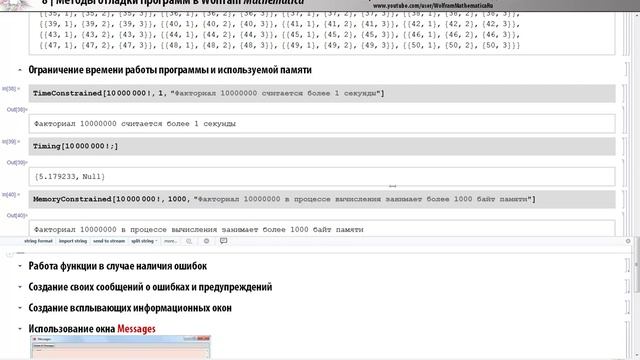Click the heading 'Создание своих сообщений о ошибках и предупреждений'
Image resolution: width=640 pixels, height=360 pixels.
pos(150,287)
